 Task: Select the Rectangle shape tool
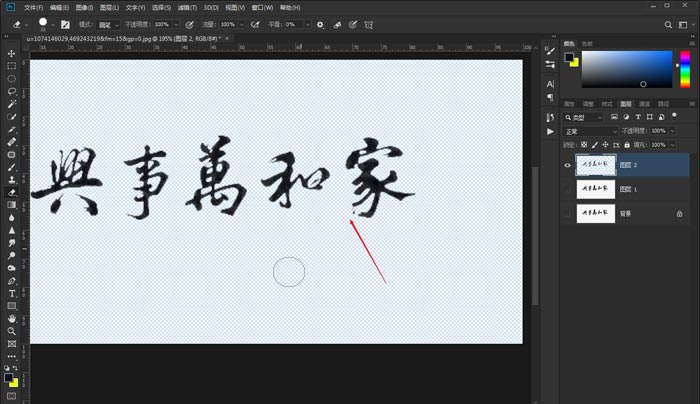pyautogui.click(x=12, y=306)
